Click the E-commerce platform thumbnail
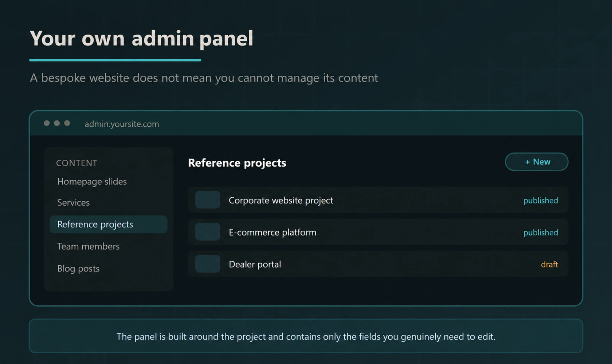The width and height of the screenshot is (612, 364). pos(208,232)
